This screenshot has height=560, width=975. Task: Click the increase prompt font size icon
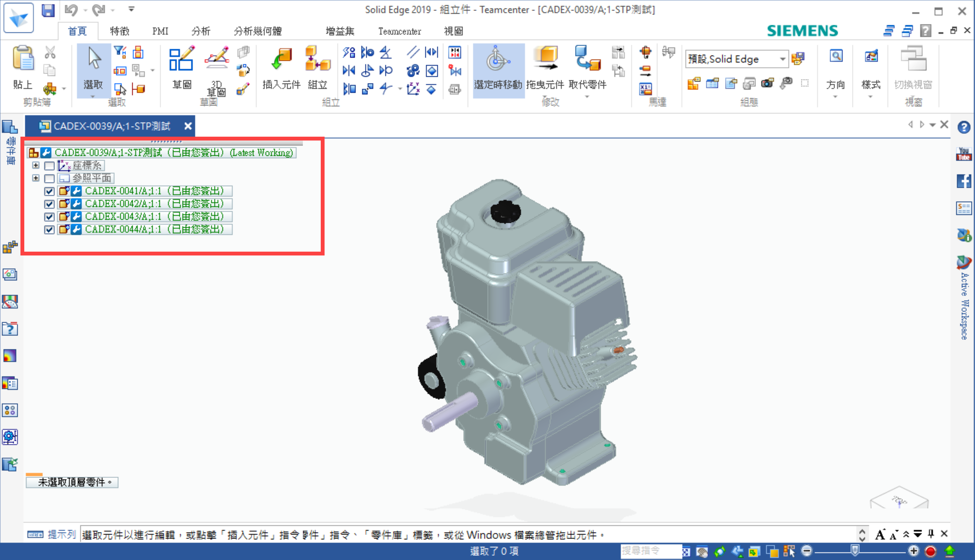[880, 535]
